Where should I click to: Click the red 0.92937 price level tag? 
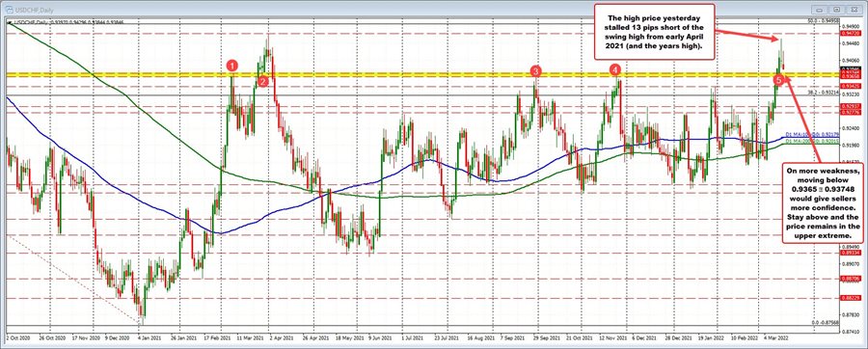click(x=852, y=106)
